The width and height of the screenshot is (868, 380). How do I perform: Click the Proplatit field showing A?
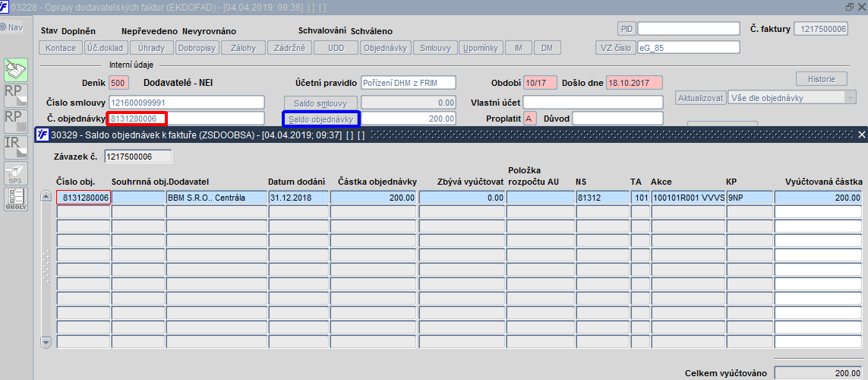point(529,118)
